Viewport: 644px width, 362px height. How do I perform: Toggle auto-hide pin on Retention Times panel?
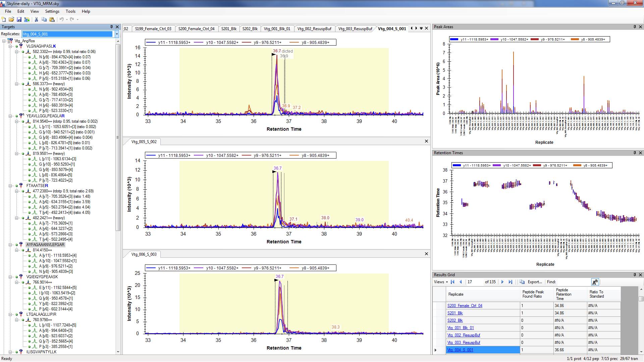coord(635,153)
